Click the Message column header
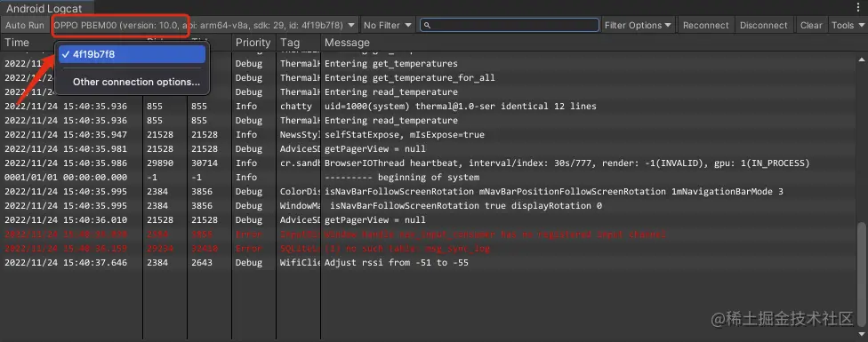 click(347, 43)
